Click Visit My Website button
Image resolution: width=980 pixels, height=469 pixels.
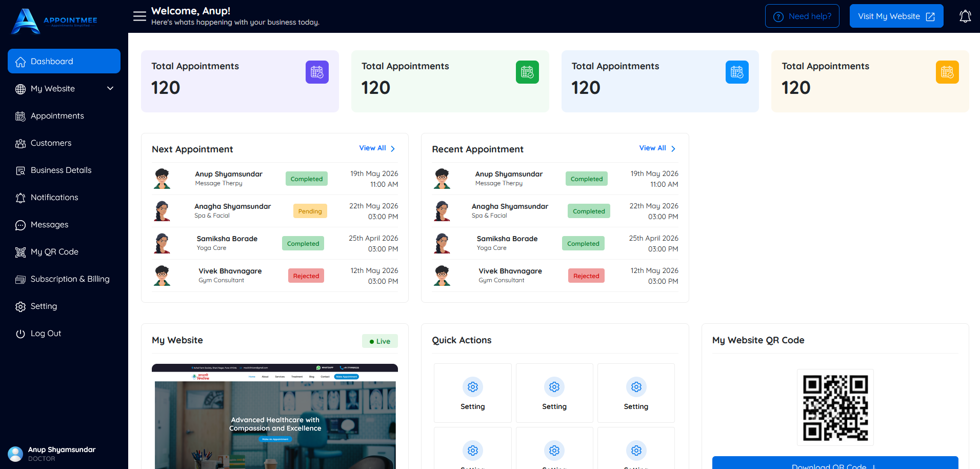pos(896,16)
